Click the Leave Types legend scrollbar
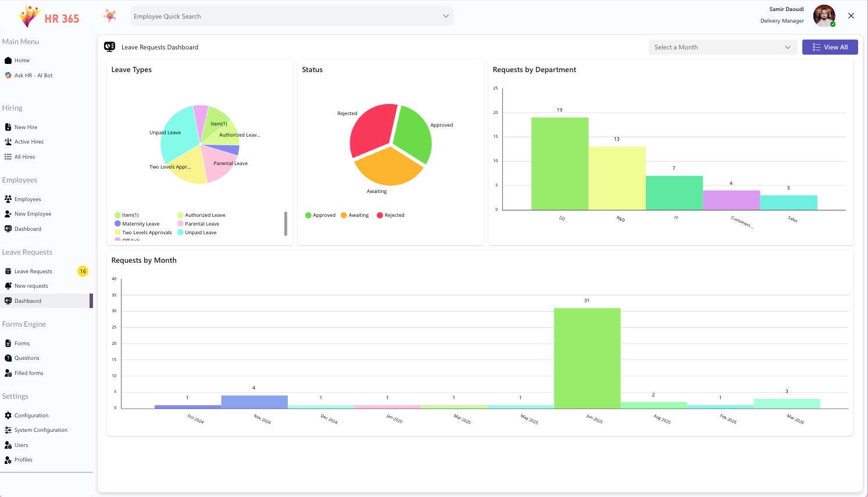The width and height of the screenshot is (868, 497). pyautogui.click(x=285, y=224)
